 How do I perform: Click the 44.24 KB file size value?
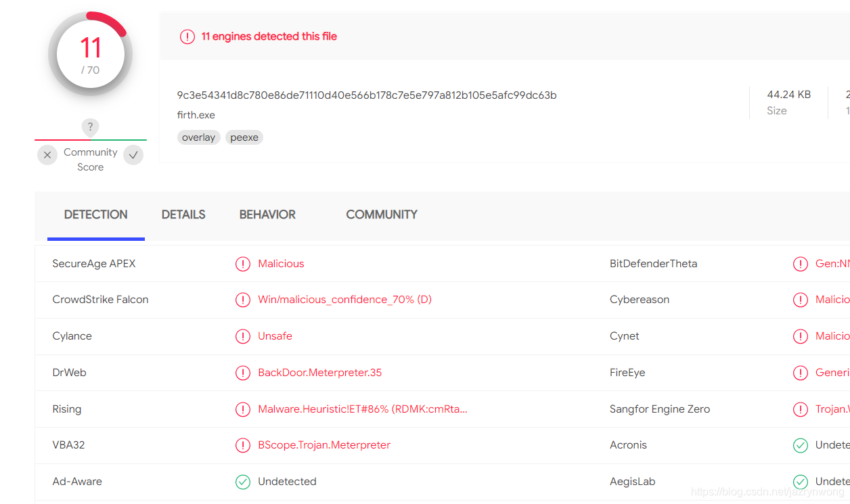tap(789, 95)
